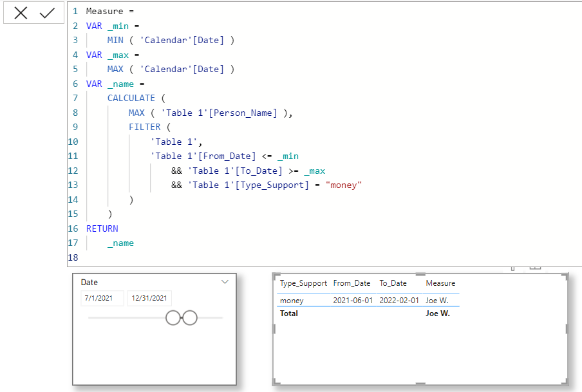
Task: Click 'Table 1'[To_Date] on line 12
Action: (235, 171)
